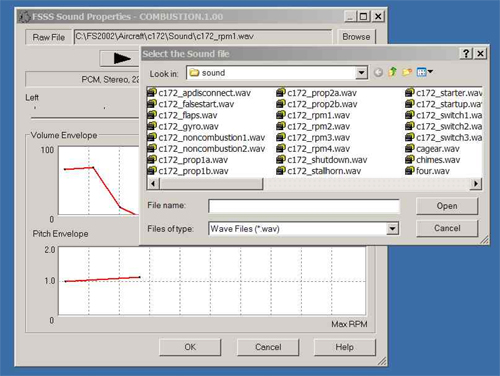Select c172_gyro.wav file
Image resolution: width=500 pixels, height=376 pixels.
tap(183, 126)
